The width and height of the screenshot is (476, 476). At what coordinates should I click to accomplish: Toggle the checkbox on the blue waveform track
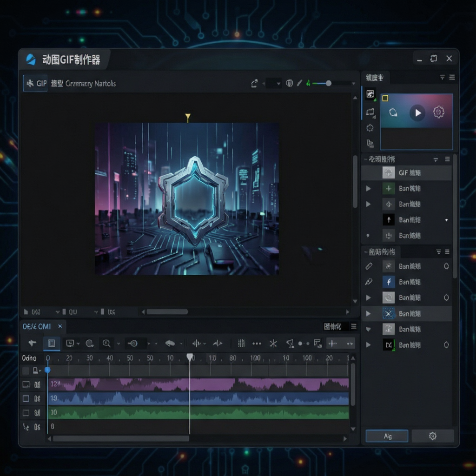click(26, 398)
